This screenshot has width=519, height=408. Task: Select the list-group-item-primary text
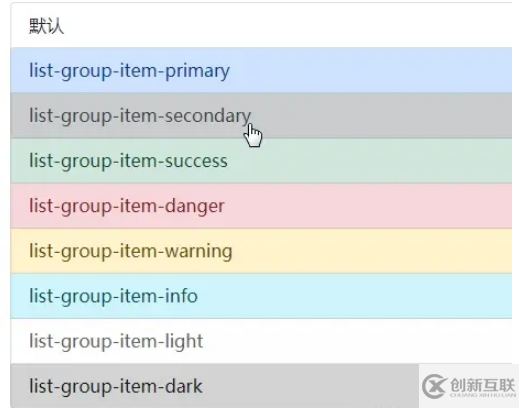tap(129, 71)
